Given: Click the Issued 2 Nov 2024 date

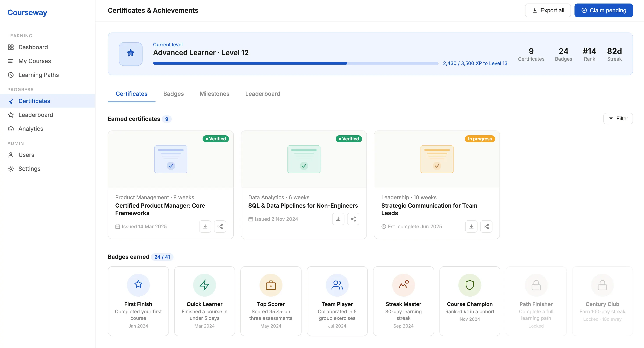Looking at the screenshot, I should tap(273, 219).
